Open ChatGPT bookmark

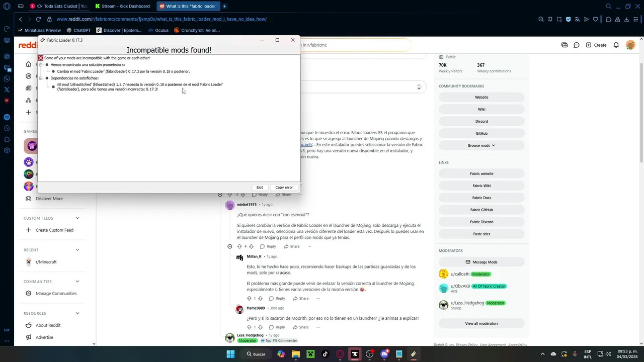click(x=78, y=30)
